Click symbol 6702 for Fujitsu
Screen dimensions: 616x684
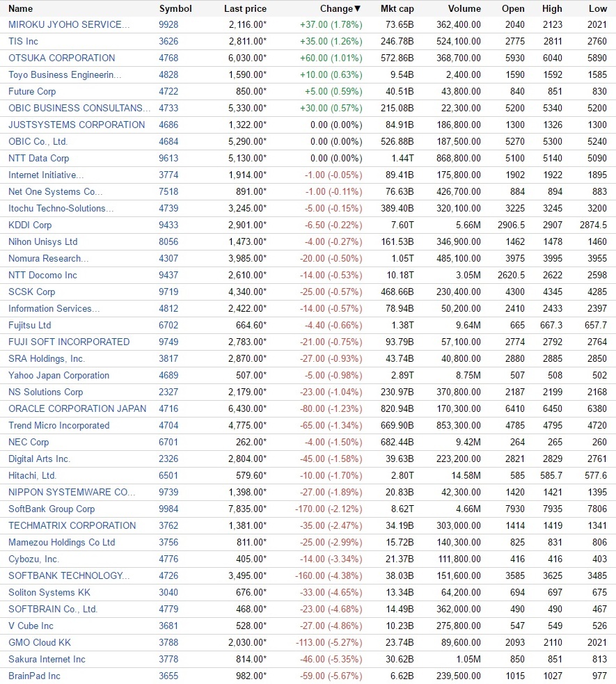168,326
